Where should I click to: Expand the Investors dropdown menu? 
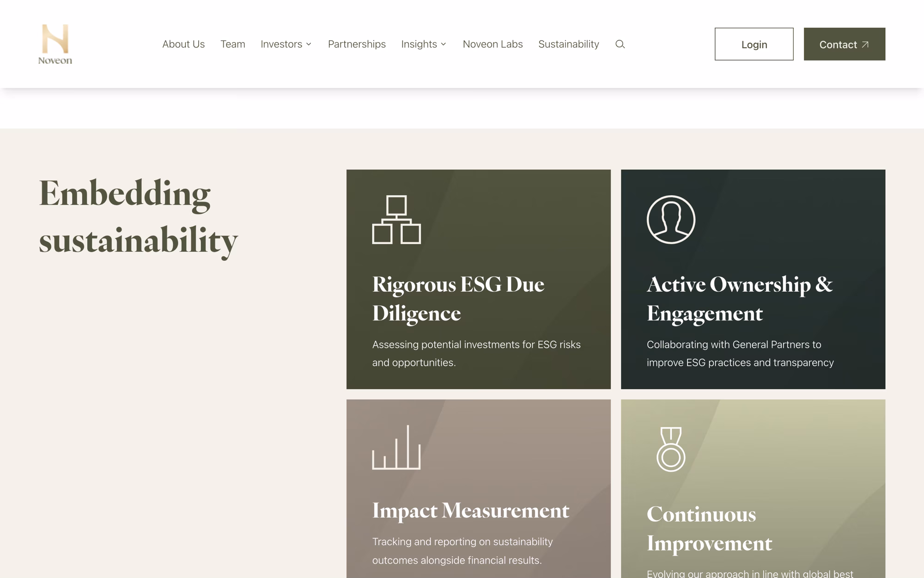(286, 44)
